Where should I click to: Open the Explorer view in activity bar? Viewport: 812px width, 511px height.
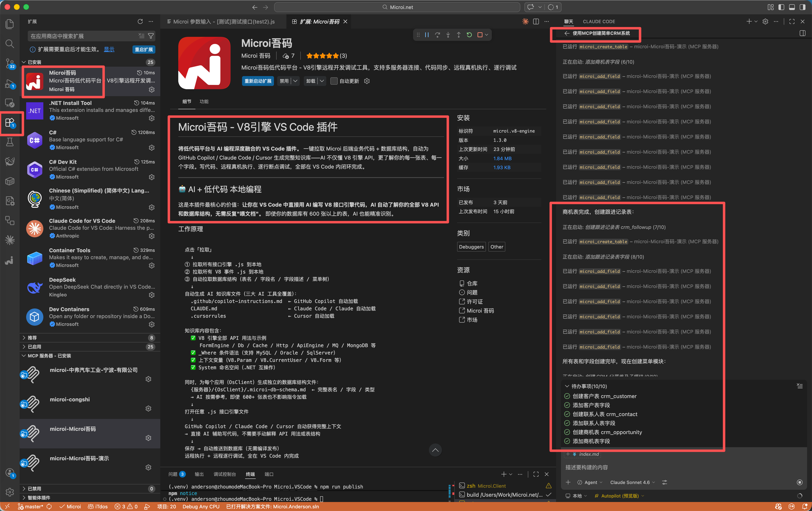point(10,24)
